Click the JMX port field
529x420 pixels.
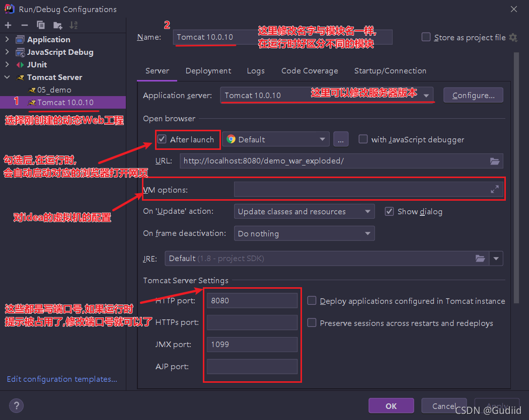(x=252, y=345)
